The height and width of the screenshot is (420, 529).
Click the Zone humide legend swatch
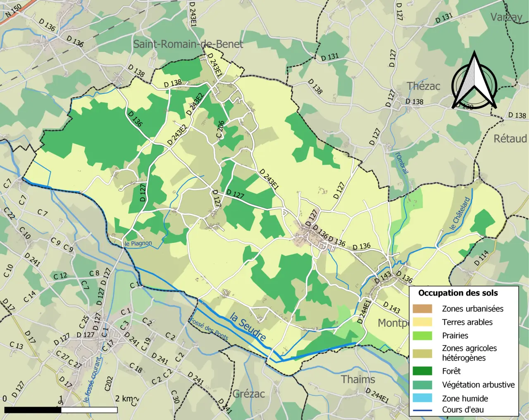422,398
